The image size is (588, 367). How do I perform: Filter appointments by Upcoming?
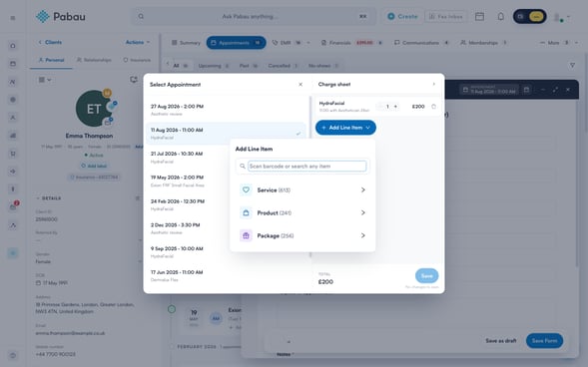[x=213, y=66]
